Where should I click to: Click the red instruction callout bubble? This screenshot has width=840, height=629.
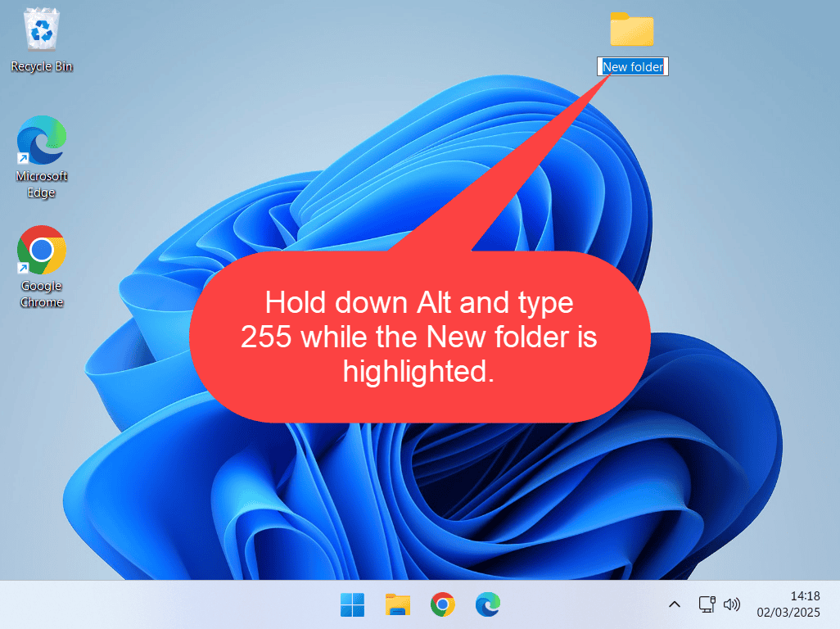tap(419, 337)
